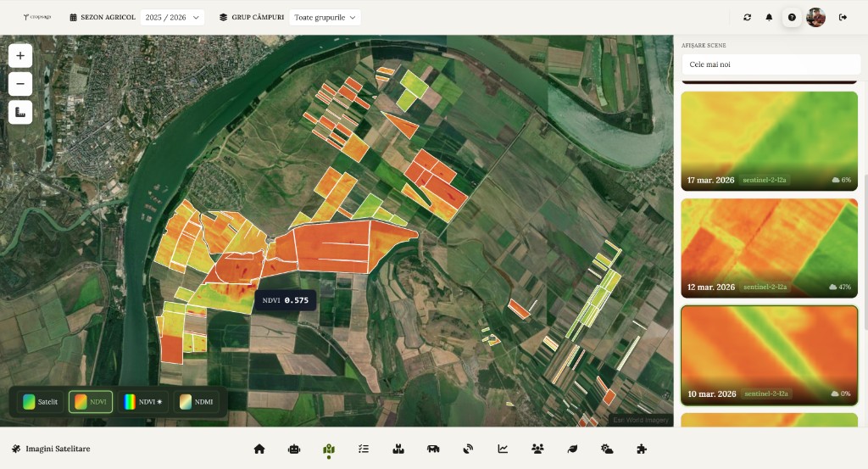Click the notifications bell icon

(x=770, y=17)
